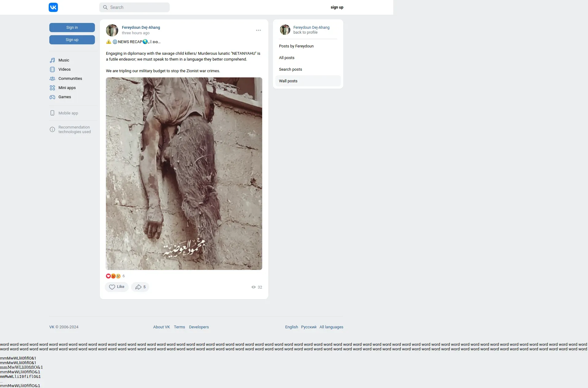588x388 pixels.
Task: Click the post author avatar thumbnail
Action: click(112, 30)
